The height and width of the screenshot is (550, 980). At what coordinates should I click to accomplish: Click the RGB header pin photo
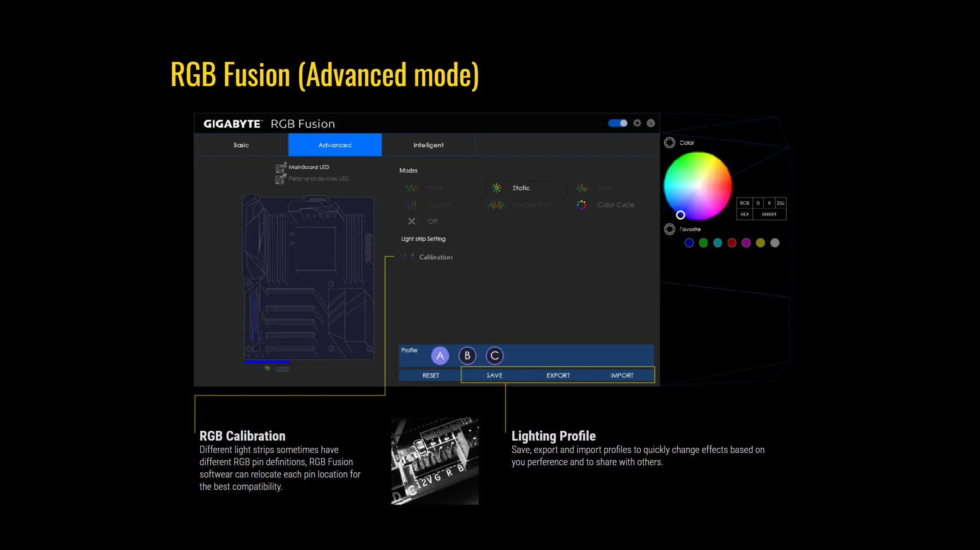point(435,461)
